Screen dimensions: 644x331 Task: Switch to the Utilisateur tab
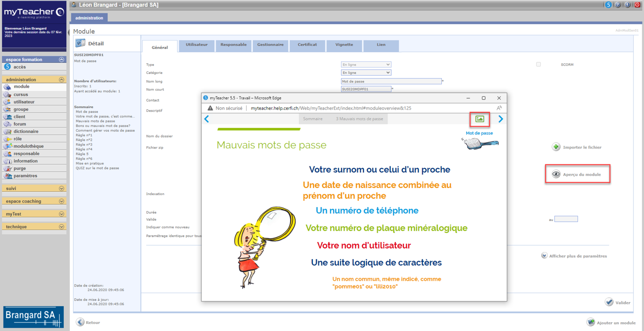coord(197,45)
